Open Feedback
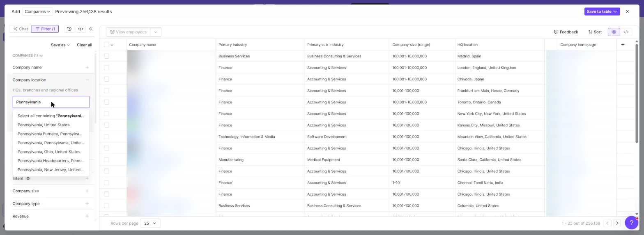644x235 pixels. 566,32
